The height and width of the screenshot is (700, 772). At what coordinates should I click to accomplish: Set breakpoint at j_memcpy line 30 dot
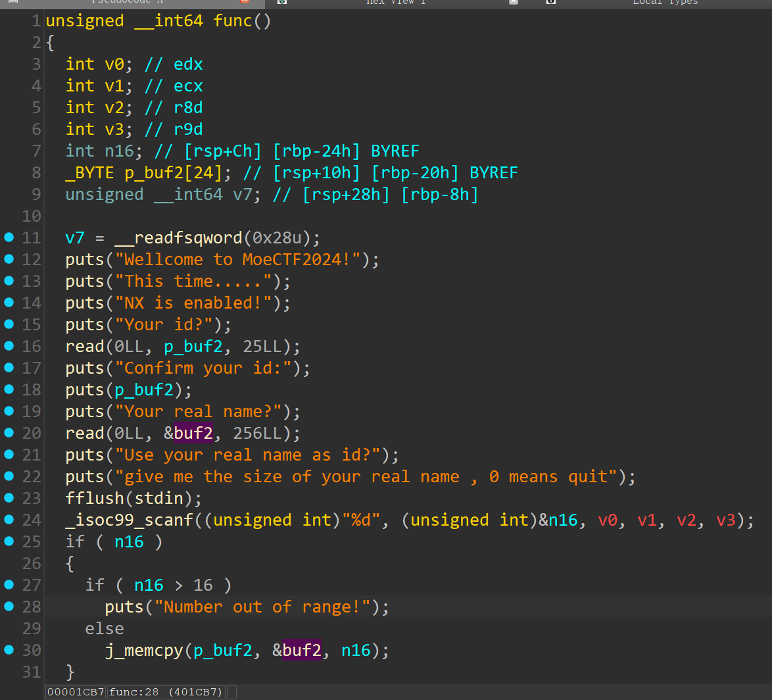point(9,649)
